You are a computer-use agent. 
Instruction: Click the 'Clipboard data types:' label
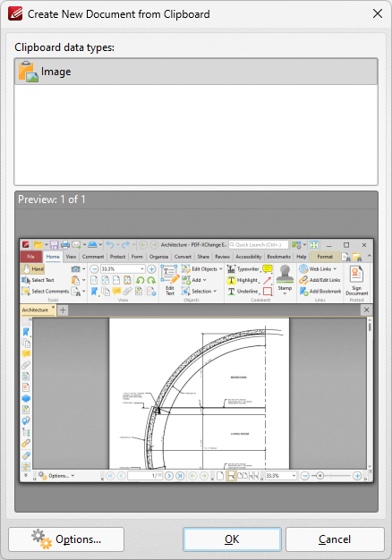(64, 47)
